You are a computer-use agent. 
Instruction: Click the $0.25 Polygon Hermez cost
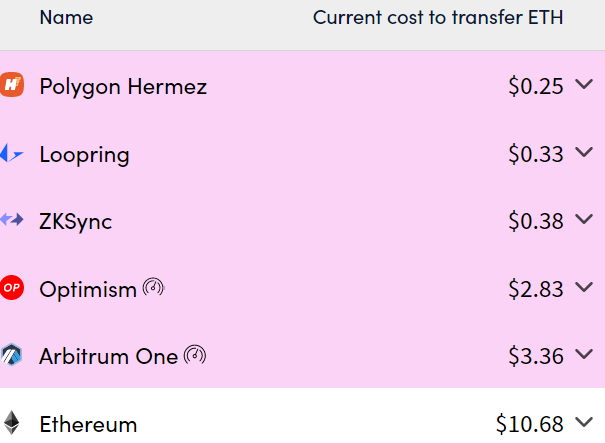coord(536,87)
